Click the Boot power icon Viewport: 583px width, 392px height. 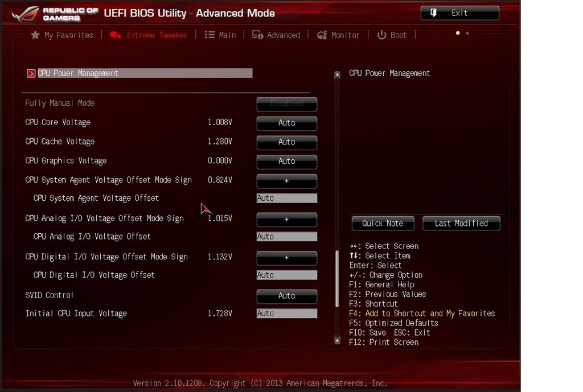381,35
